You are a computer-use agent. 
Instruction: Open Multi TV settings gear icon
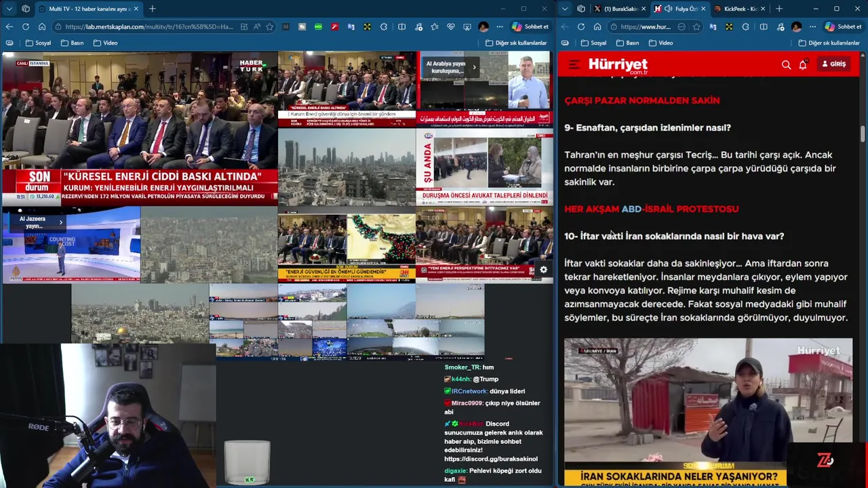[543, 270]
